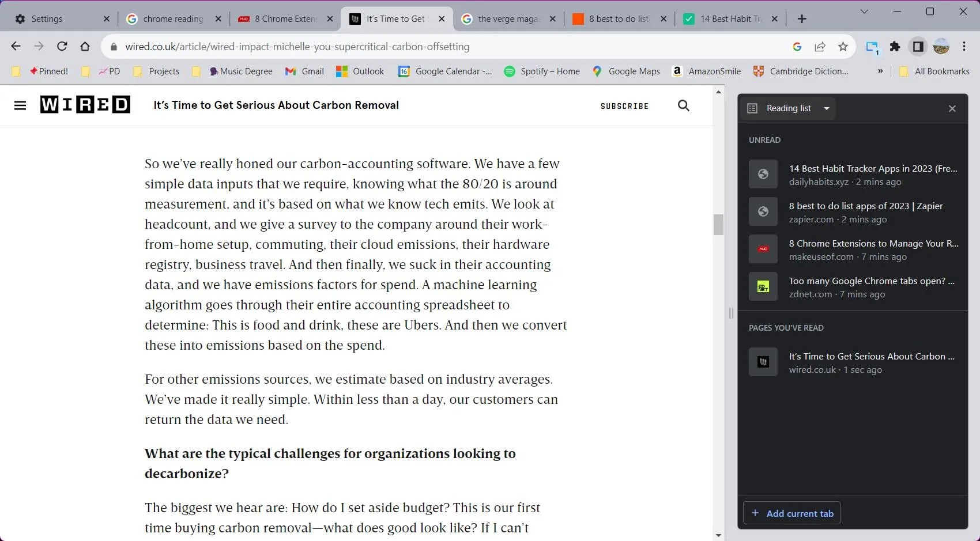The image size is (980, 541).
Task: Click the SUBSCRIBE link
Action: [624, 106]
